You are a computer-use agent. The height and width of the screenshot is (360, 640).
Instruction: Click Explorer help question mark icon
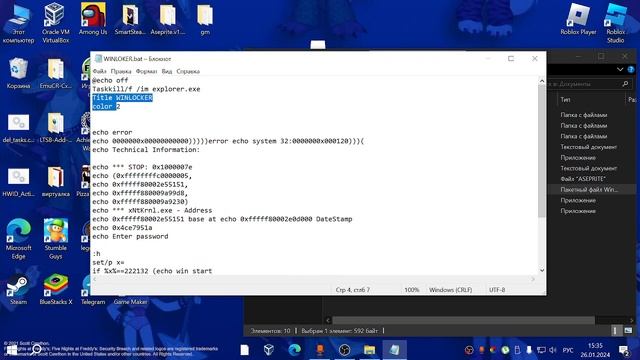coord(631,70)
